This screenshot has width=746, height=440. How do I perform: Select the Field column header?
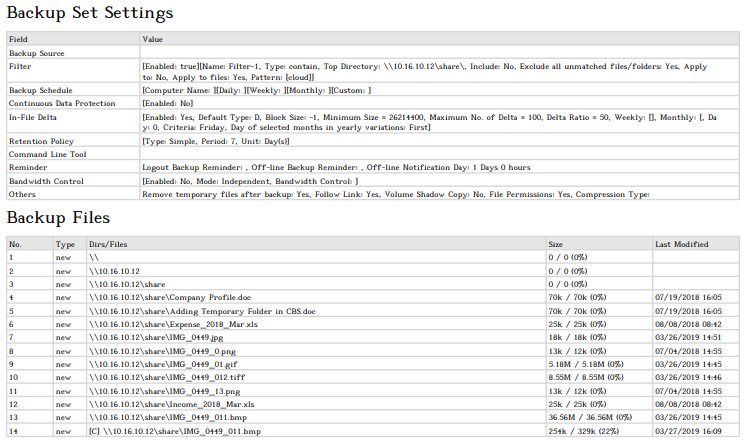[x=19, y=39]
